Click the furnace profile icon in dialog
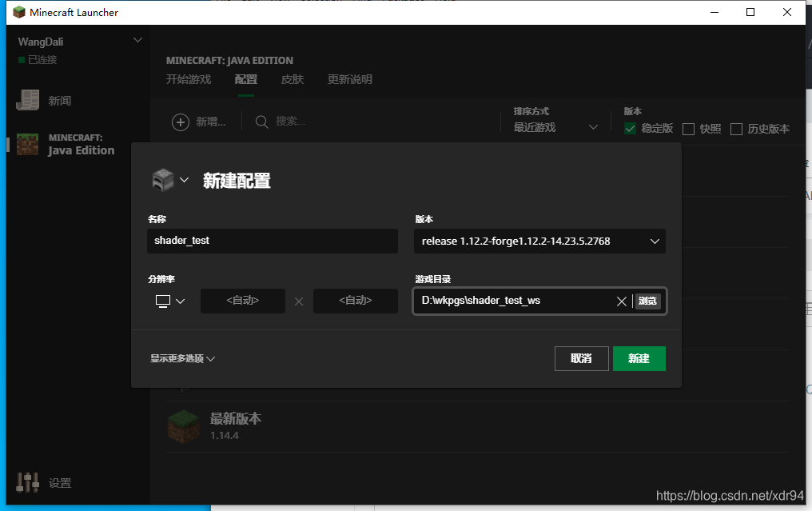The height and width of the screenshot is (511, 812). pos(162,180)
